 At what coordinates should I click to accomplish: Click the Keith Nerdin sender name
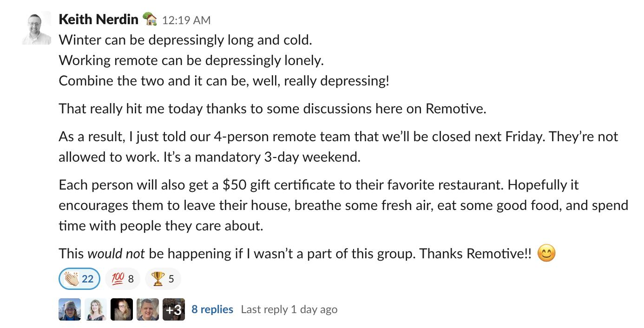point(99,19)
